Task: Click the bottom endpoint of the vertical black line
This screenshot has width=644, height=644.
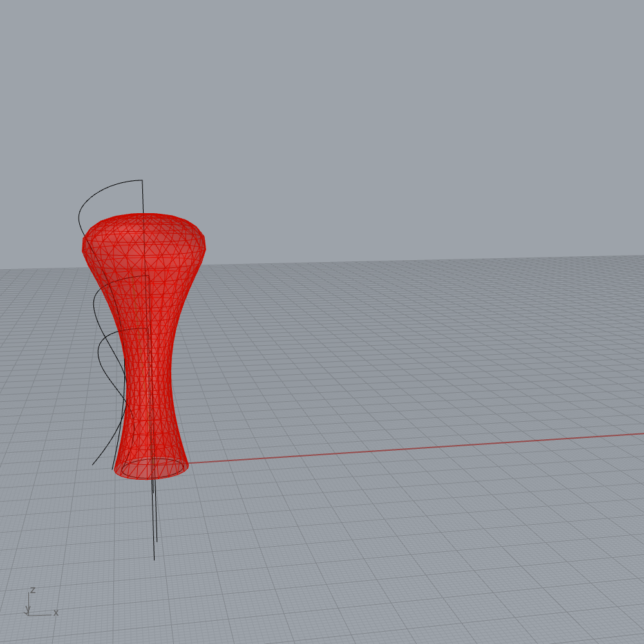Action: [x=154, y=559]
